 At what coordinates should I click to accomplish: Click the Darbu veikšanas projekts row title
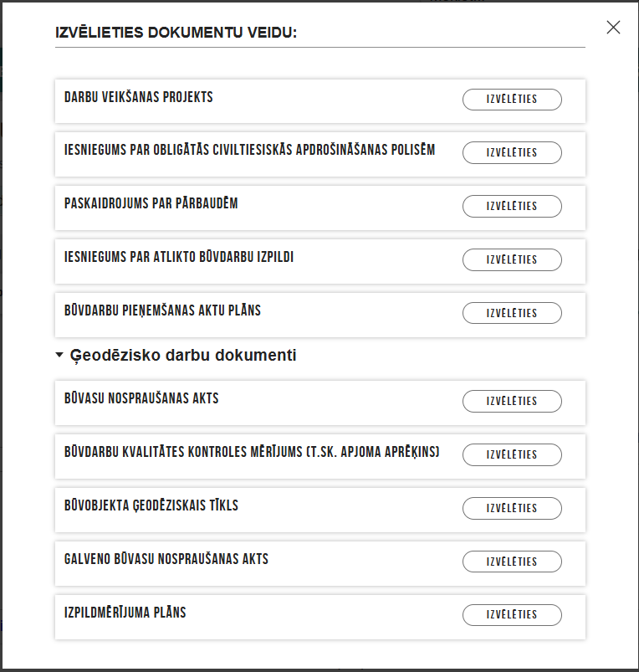(x=139, y=97)
